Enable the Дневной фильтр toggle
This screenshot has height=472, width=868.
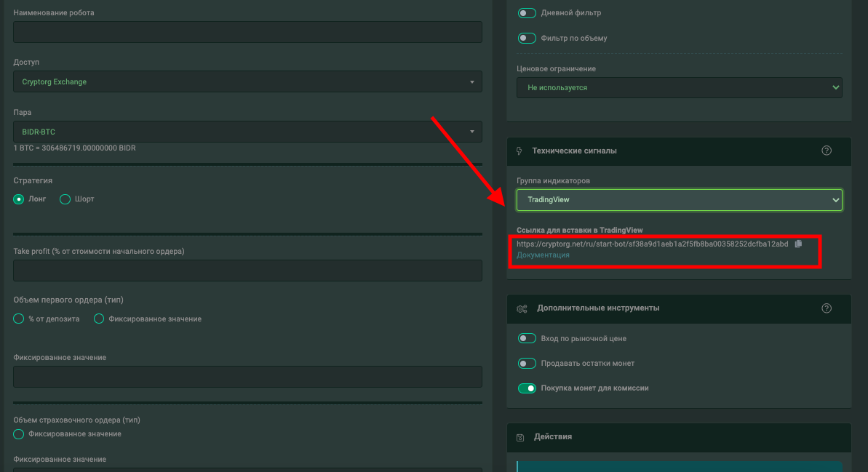click(x=527, y=13)
